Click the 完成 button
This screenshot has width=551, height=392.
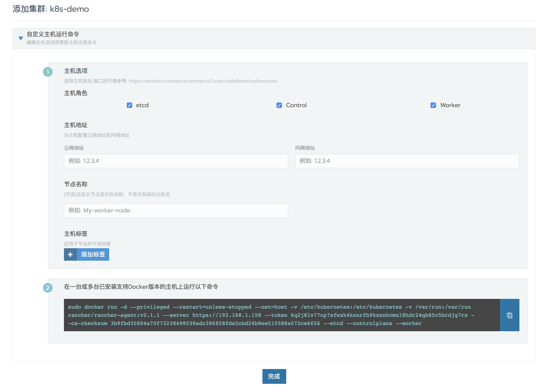click(274, 376)
